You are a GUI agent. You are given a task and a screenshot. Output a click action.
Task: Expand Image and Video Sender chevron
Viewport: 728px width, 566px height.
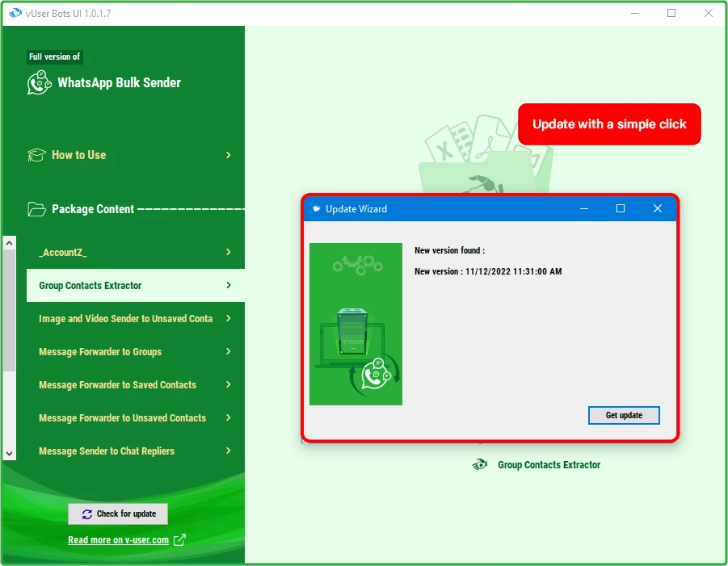click(229, 318)
